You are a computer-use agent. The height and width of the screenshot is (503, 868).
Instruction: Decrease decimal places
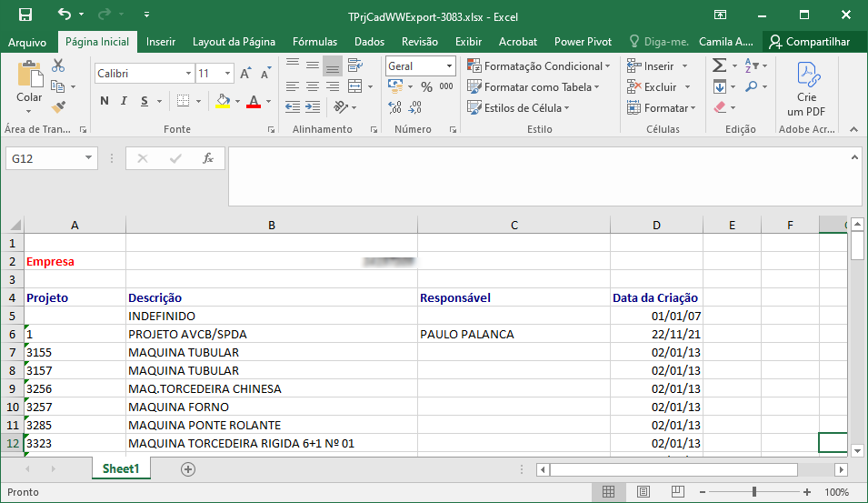415,107
